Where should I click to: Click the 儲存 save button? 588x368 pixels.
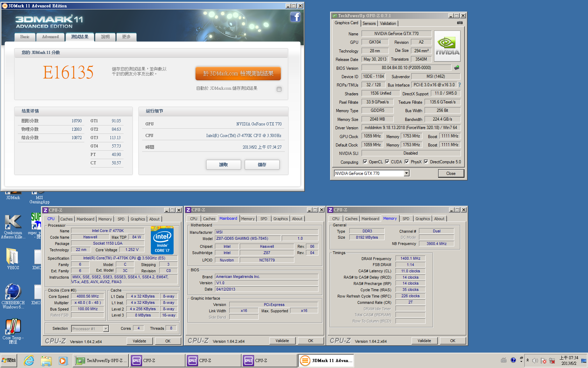click(x=262, y=165)
